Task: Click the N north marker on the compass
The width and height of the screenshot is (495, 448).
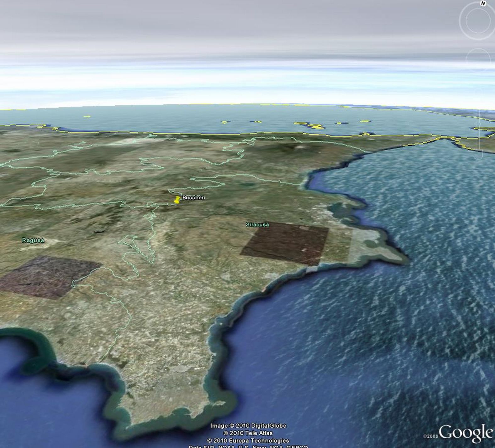Action: click(483, 3)
